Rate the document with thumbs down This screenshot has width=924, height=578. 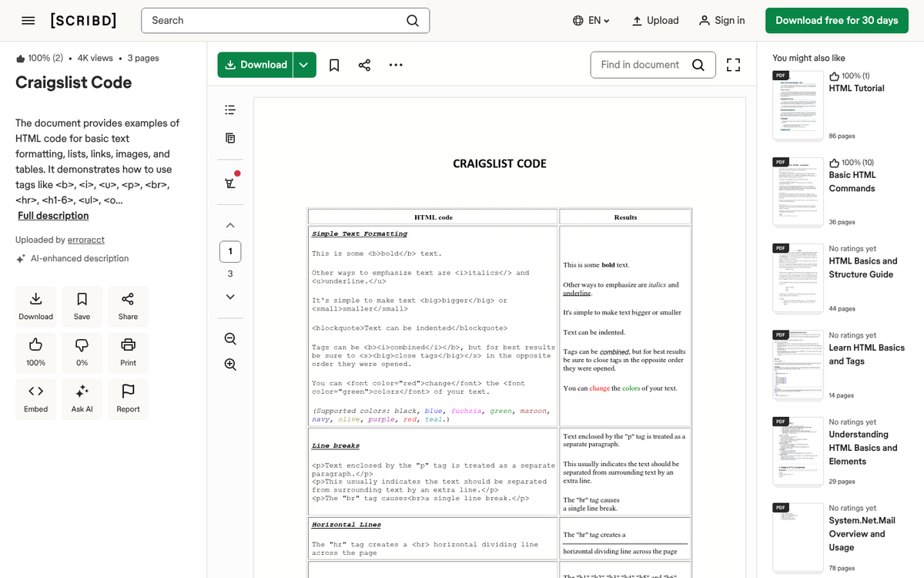click(82, 352)
